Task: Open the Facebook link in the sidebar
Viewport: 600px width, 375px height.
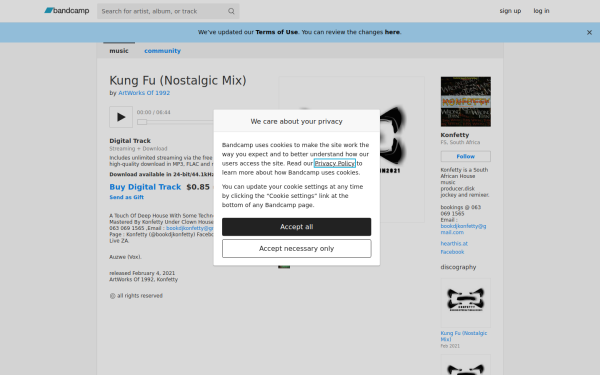Action: click(452, 252)
